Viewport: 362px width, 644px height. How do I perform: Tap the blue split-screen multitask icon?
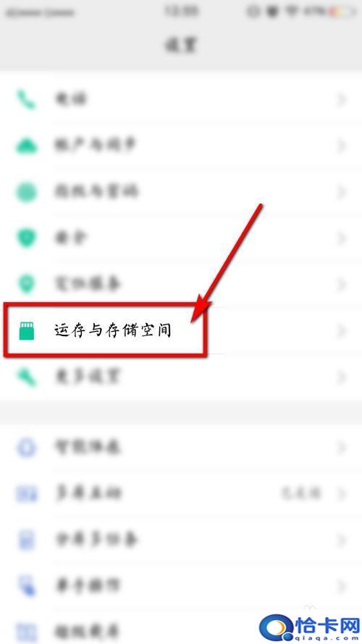click(26, 539)
